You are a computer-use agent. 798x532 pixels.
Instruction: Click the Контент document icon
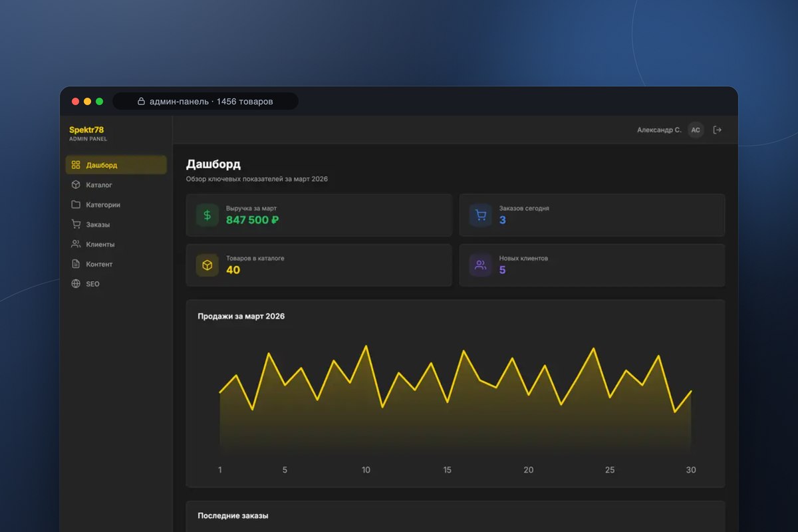point(76,264)
